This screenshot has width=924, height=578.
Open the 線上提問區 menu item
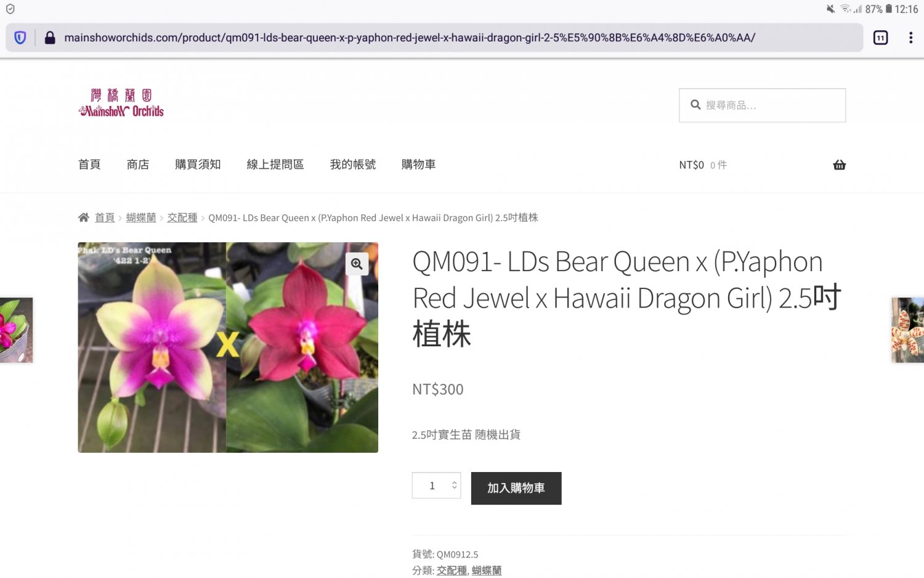pos(275,165)
